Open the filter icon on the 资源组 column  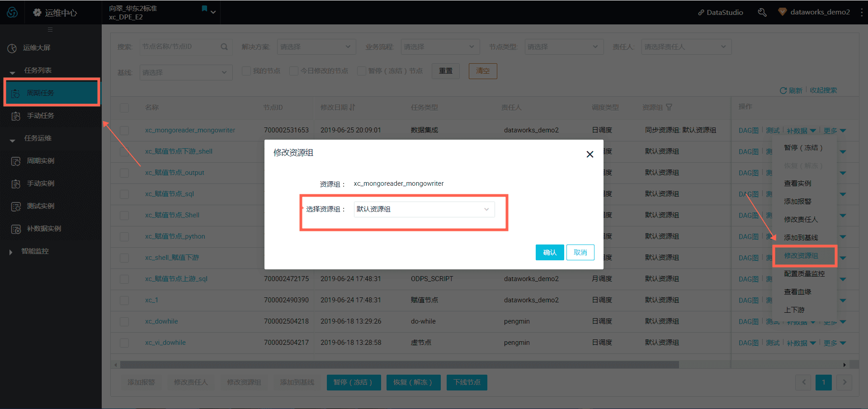pos(670,107)
